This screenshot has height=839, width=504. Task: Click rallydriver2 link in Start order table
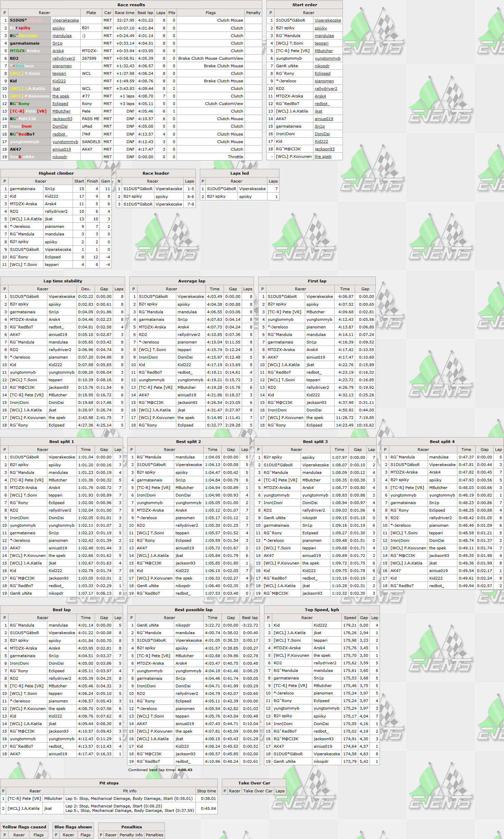coord(326,89)
